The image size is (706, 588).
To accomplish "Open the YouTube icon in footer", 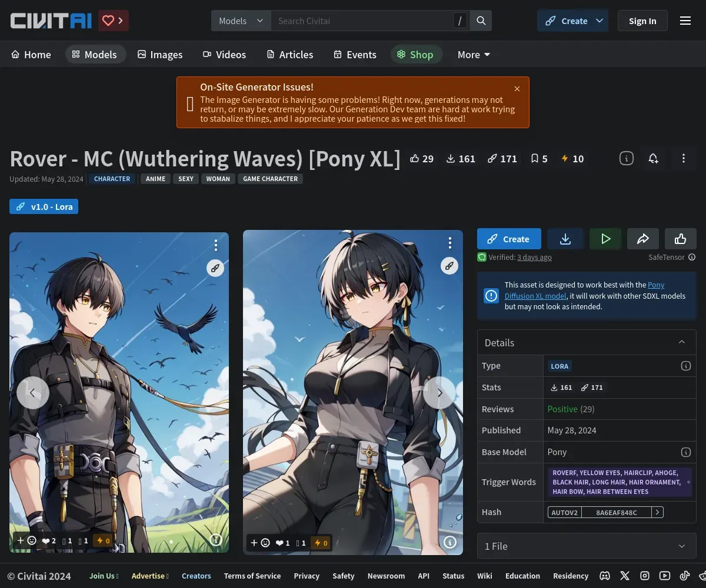I will (x=665, y=576).
